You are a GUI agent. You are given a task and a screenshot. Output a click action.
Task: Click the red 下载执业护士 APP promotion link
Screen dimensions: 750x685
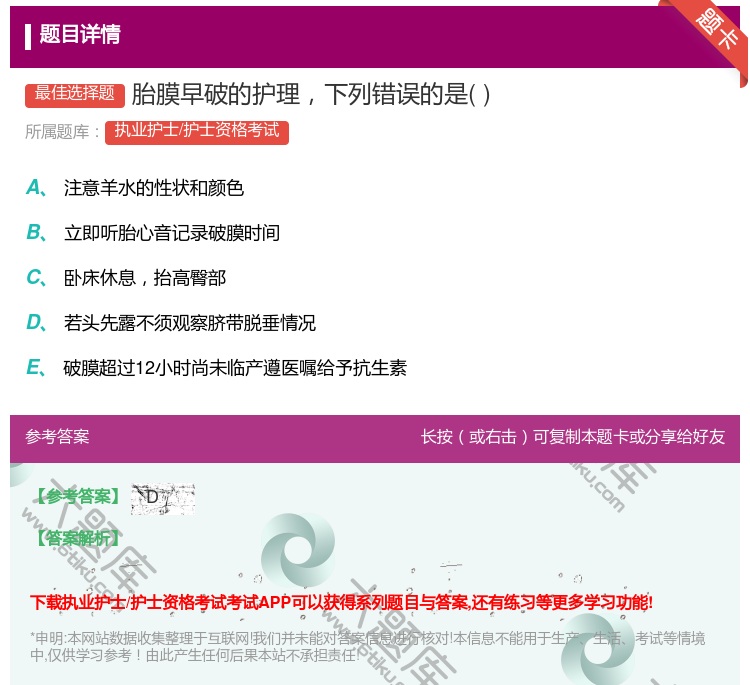pos(341,602)
